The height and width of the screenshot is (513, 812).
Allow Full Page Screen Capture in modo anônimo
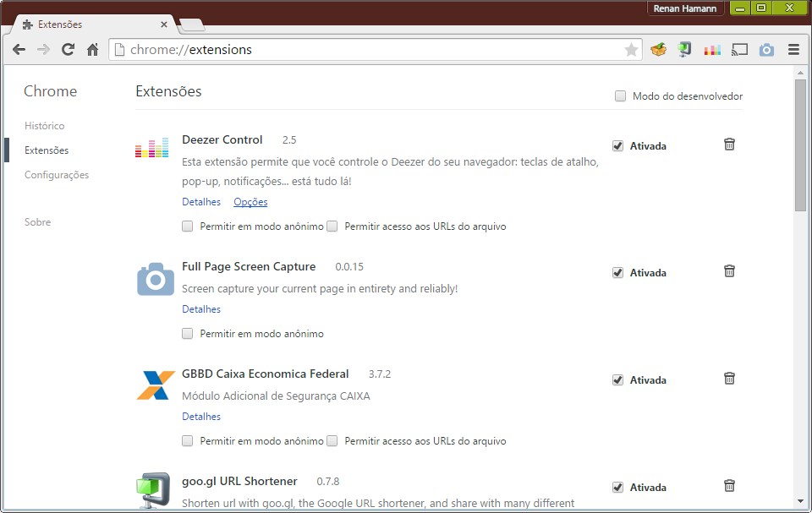(188, 334)
